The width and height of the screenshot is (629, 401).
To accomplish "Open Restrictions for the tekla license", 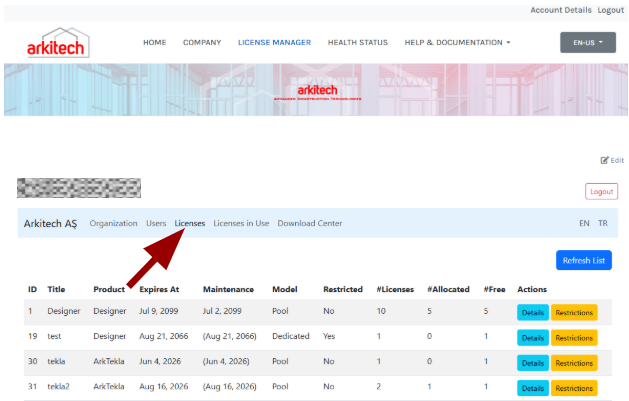I will (x=574, y=363).
